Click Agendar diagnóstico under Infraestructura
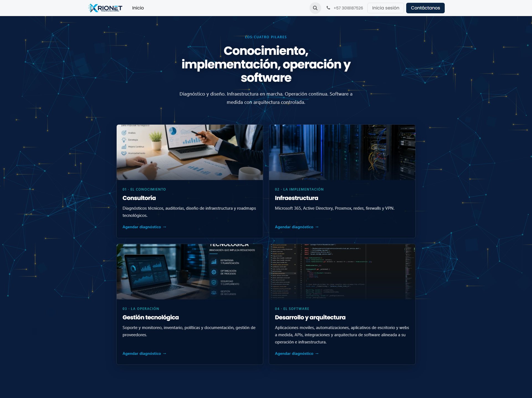This screenshot has width=532, height=398. pos(297,227)
